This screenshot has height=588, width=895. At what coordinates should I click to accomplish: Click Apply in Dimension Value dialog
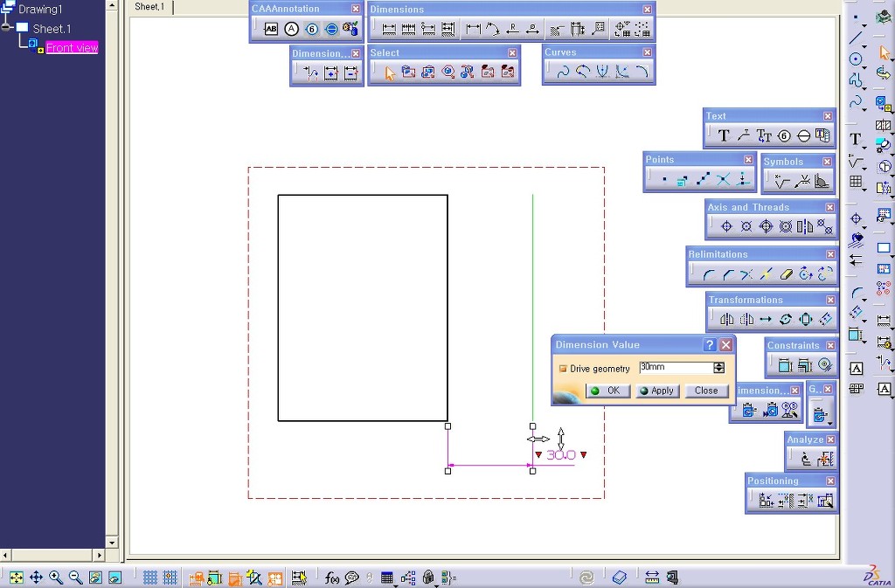pos(656,391)
